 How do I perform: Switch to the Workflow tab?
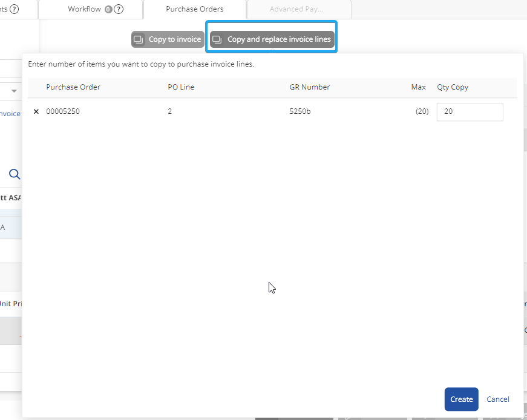tap(84, 9)
